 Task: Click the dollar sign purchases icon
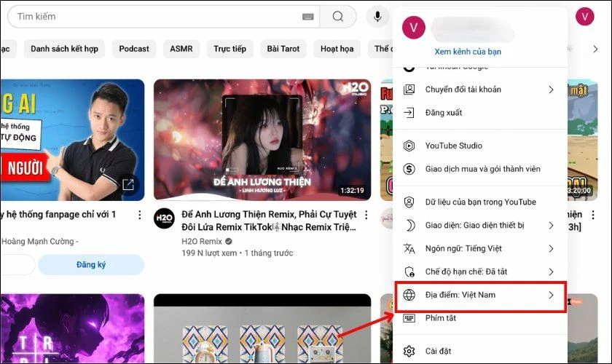tap(409, 169)
